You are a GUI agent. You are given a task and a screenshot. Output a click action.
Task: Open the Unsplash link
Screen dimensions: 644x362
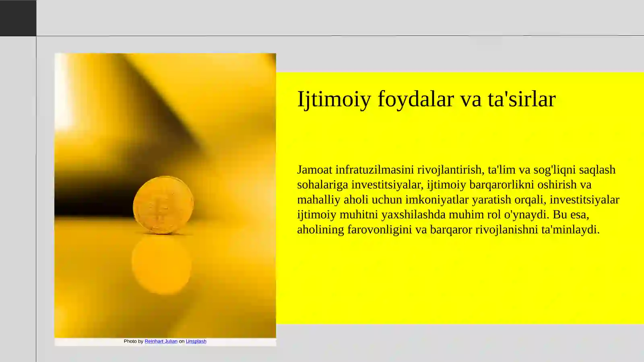click(196, 341)
